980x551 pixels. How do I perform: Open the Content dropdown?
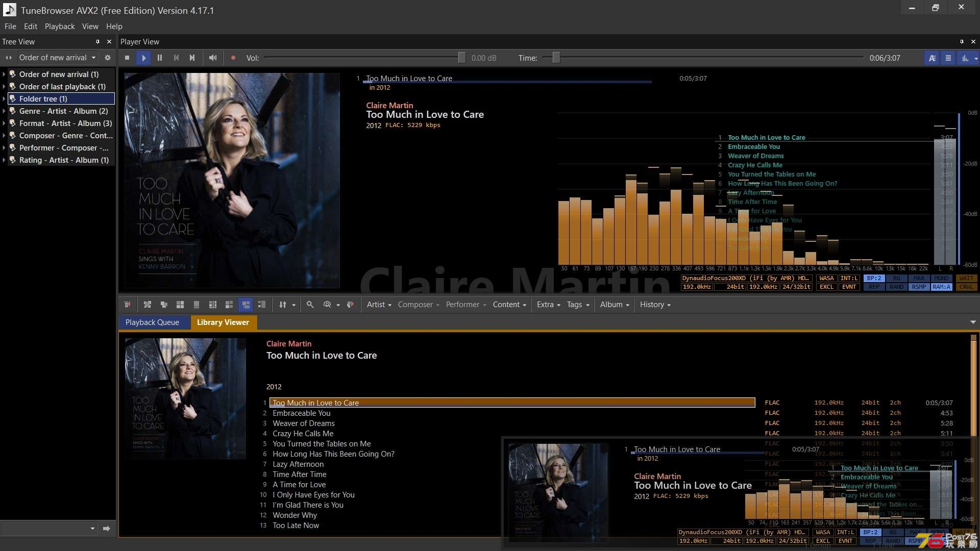509,305
